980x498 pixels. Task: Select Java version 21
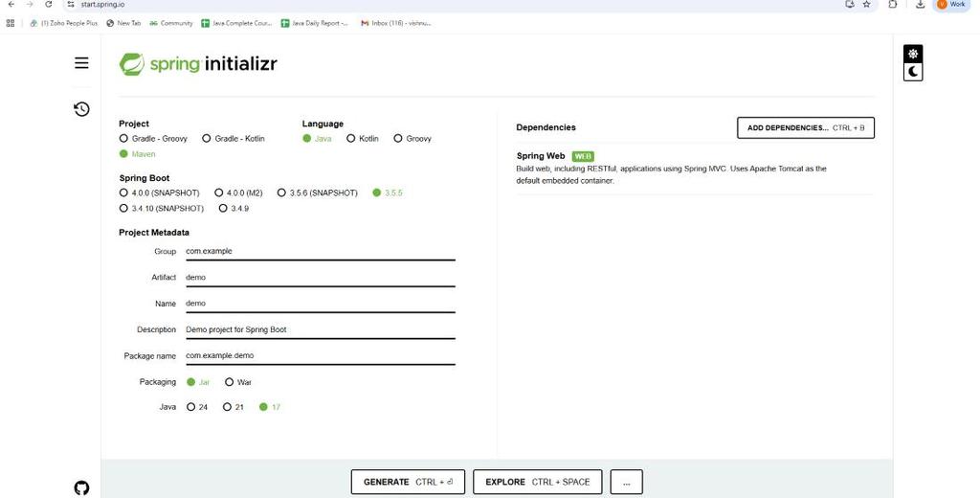tap(234, 407)
